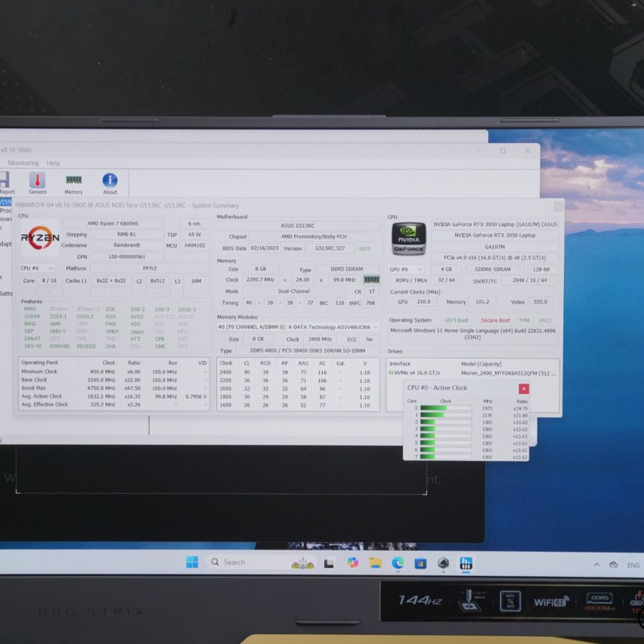Click the Report toolbar icon
This screenshot has width=644, height=644.
(6, 182)
